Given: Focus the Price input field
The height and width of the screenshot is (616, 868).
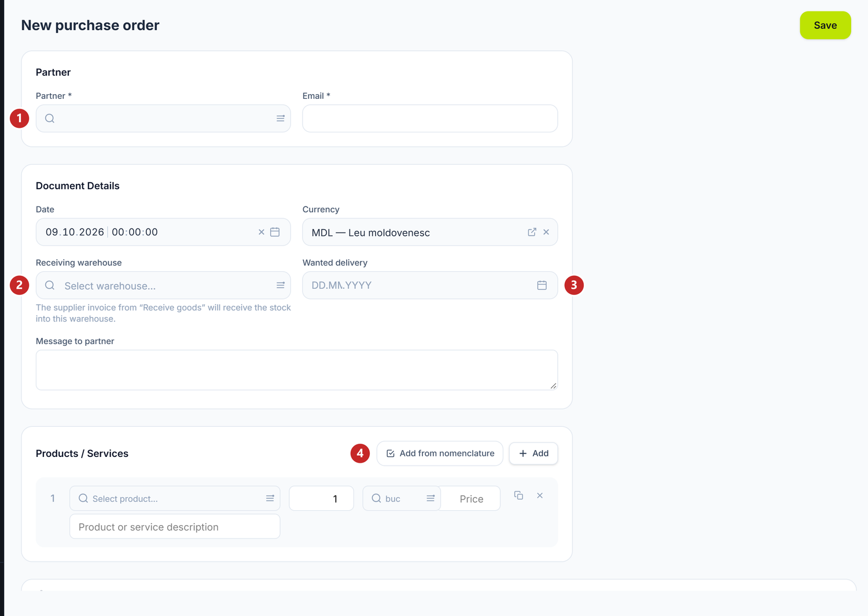Looking at the screenshot, I should pos(470,499).
